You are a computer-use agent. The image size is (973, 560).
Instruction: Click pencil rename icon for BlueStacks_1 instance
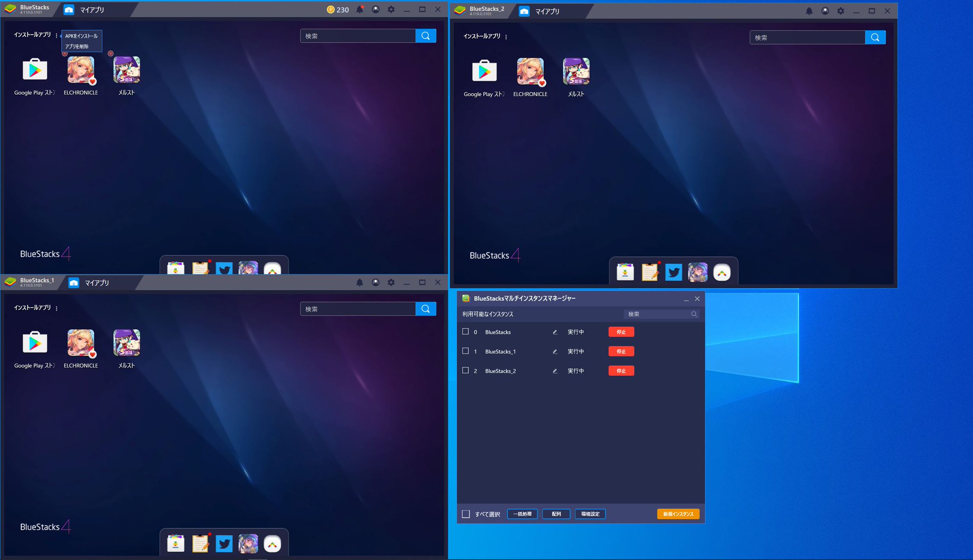click(x=555, y=351)
